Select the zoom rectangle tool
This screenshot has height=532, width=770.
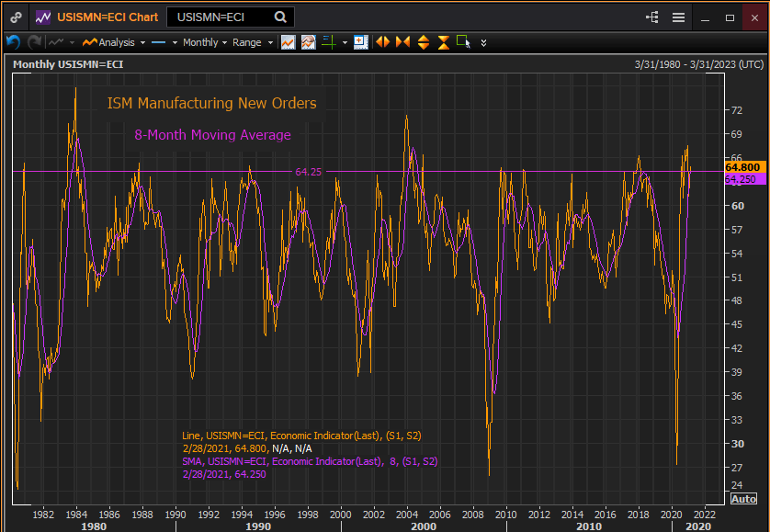(x=464, y=42)
